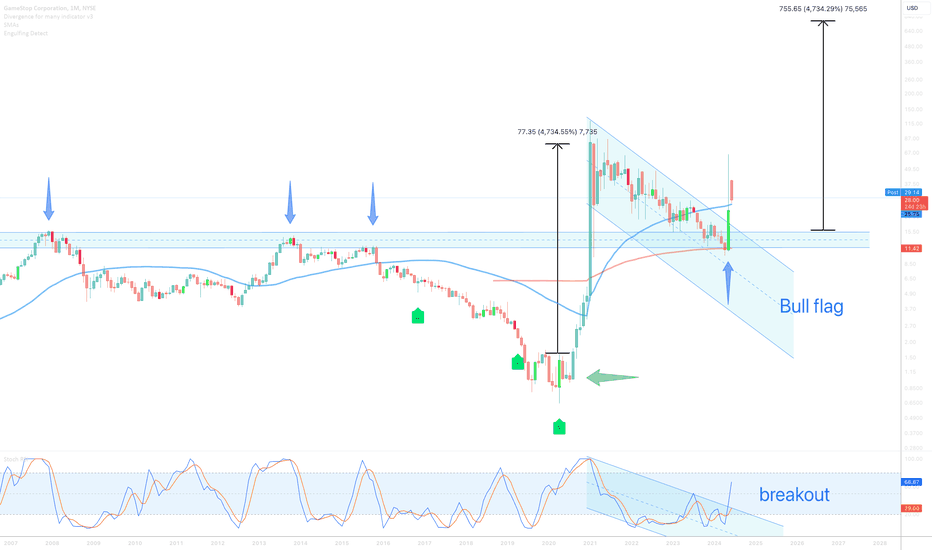Select the Divergence for many indicator legend
Screen dimensions: 932x550
point(48,17)
